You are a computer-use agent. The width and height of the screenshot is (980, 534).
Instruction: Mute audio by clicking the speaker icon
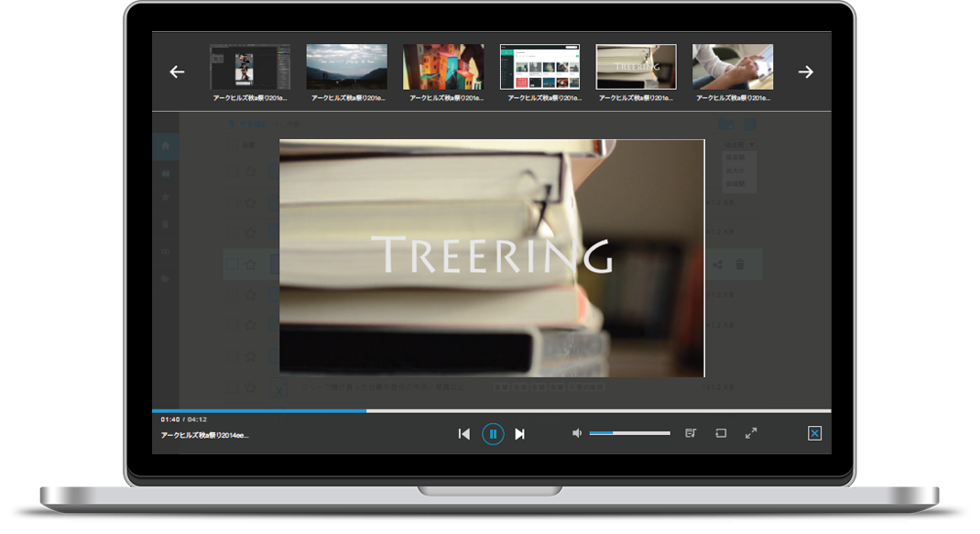coord(577,432)
